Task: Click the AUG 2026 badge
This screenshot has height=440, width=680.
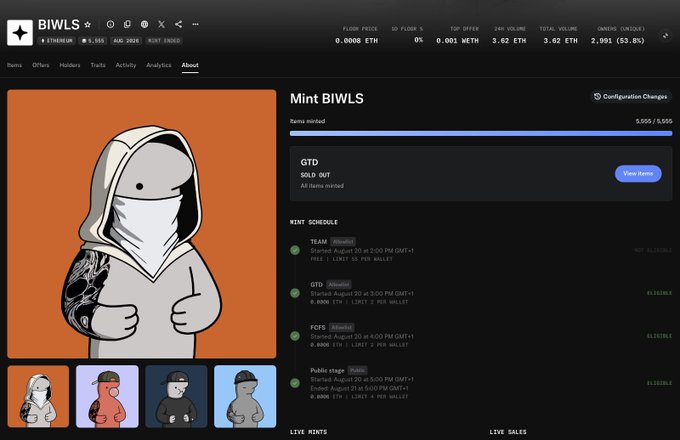Action: click(126, 41)
